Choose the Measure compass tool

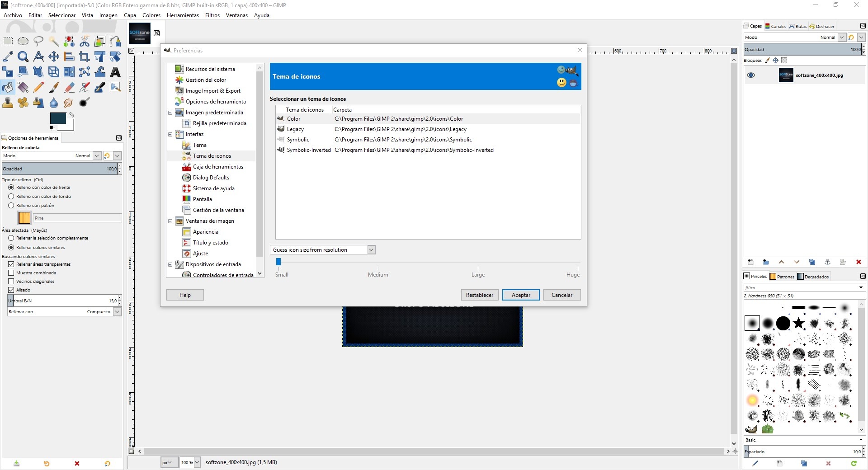[38, 56]
